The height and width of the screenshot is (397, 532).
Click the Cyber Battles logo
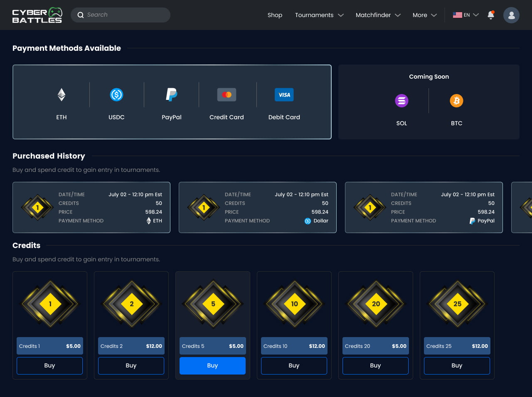pyautogui.click(x=37, y=15)
